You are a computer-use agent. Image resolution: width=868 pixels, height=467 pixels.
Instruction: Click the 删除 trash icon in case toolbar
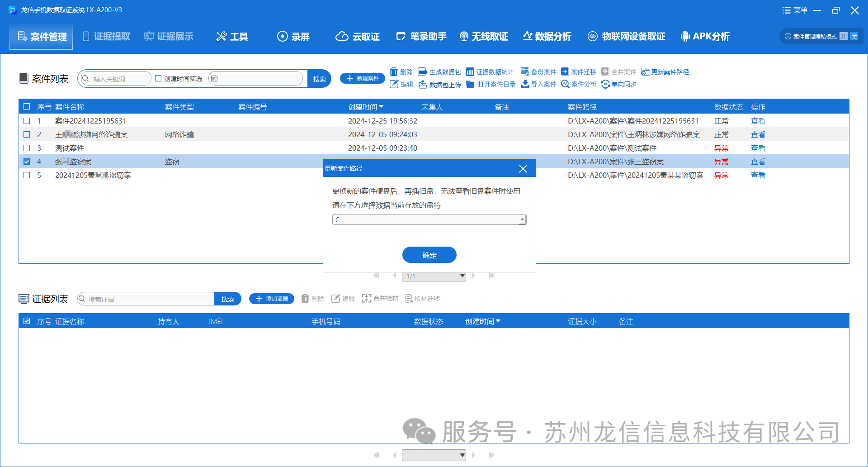click(394, 72)
